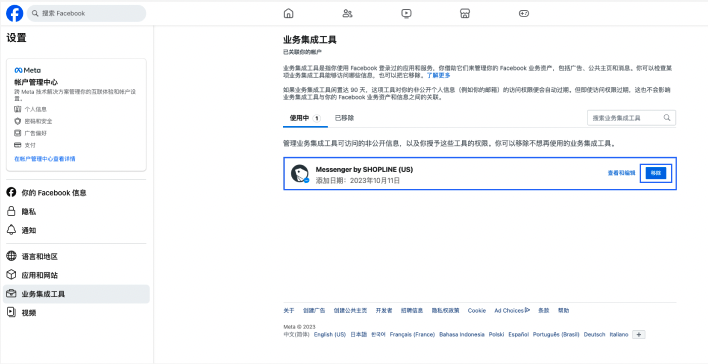Open the Watch video icon in top navigation
Screen dimensions: 708x364
click(x=406, y=14)
